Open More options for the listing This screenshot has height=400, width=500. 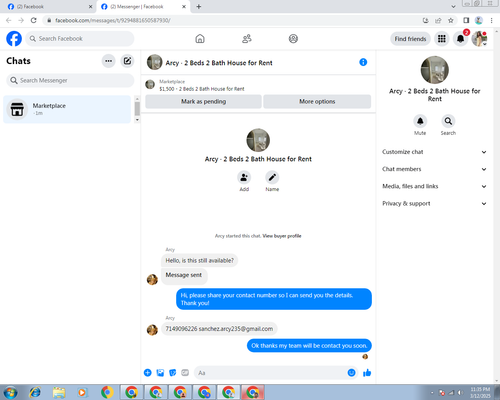317,101
